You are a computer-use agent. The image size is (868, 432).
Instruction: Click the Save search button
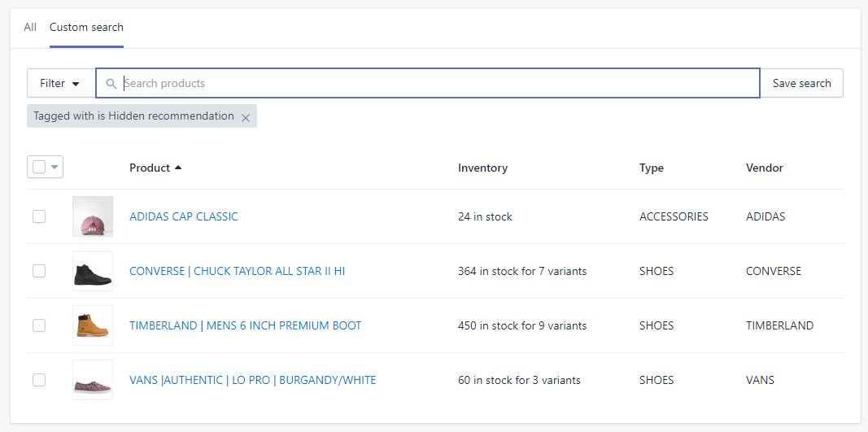pos(801,83)
